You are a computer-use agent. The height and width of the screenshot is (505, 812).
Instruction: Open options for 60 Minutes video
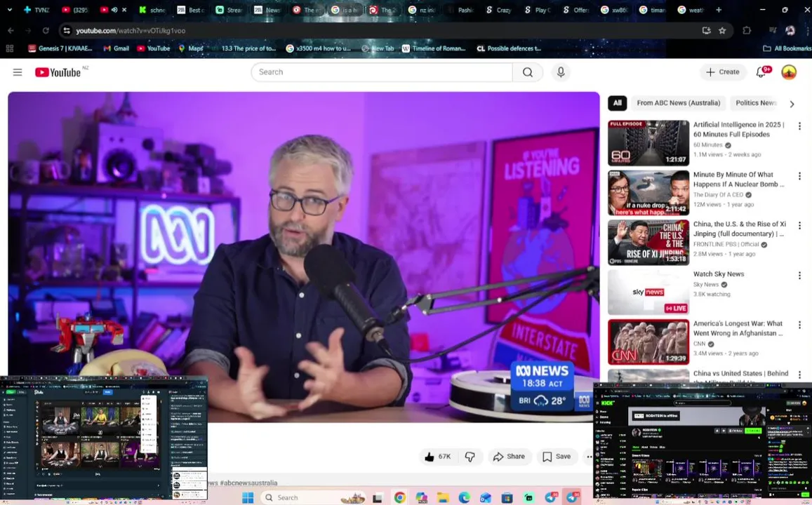click(799, 126)
